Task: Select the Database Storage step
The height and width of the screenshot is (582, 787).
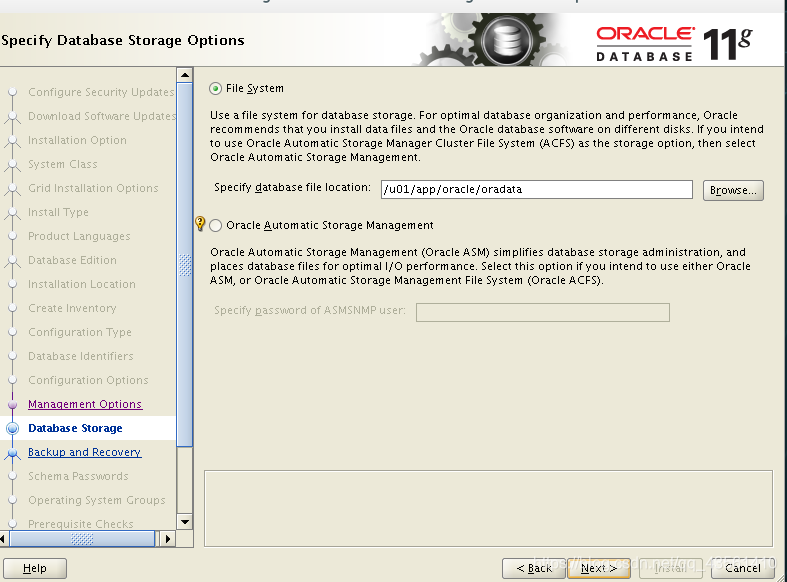Action: coord(75,428)
